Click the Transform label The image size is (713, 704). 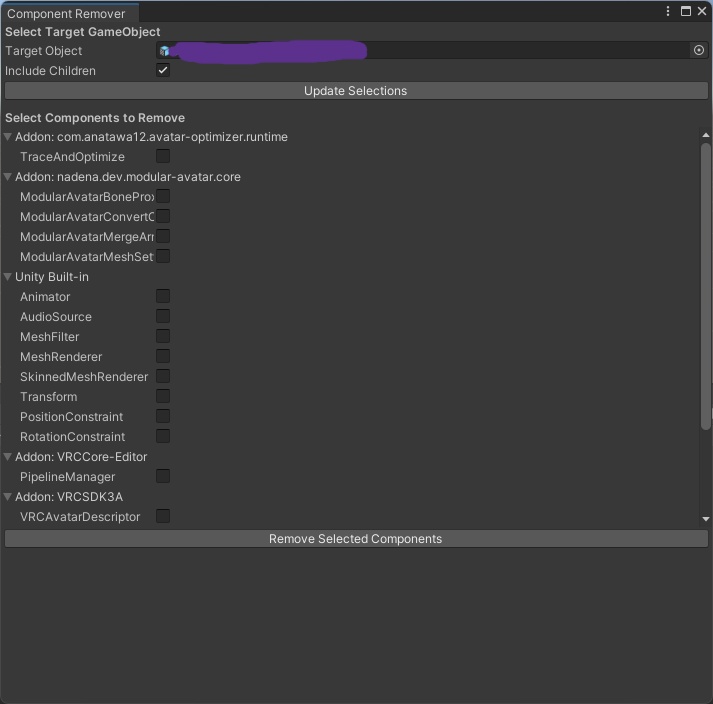(x=49, y=397)
